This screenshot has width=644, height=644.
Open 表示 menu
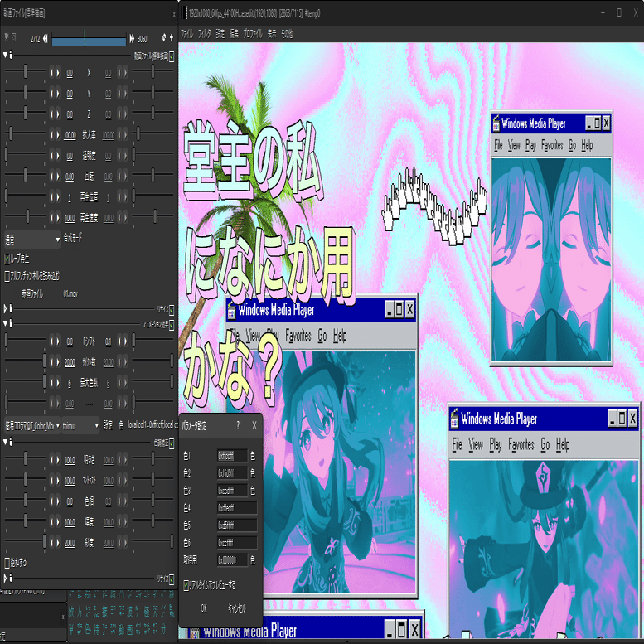point(272,34)
